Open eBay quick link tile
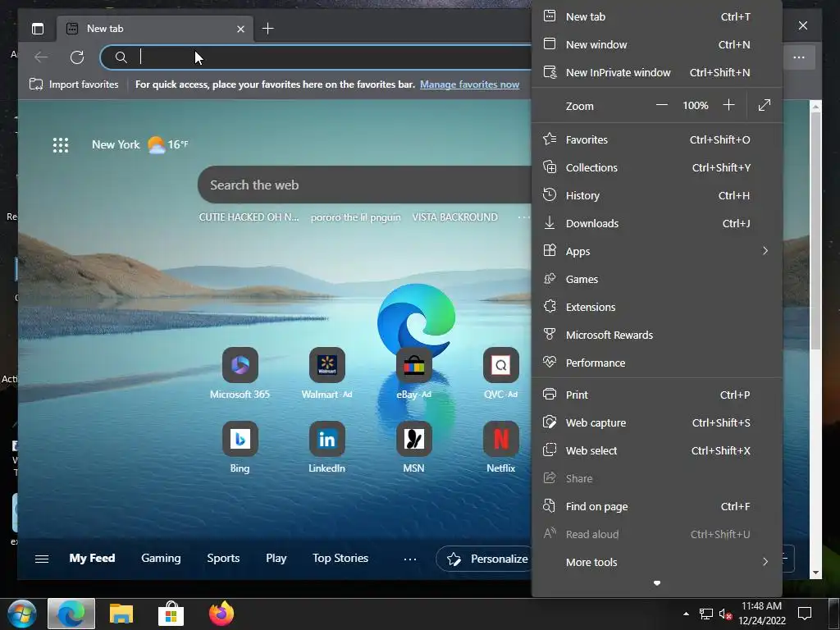Image resolution: width=840 pixels, height=630 pixels. point(413,373)
